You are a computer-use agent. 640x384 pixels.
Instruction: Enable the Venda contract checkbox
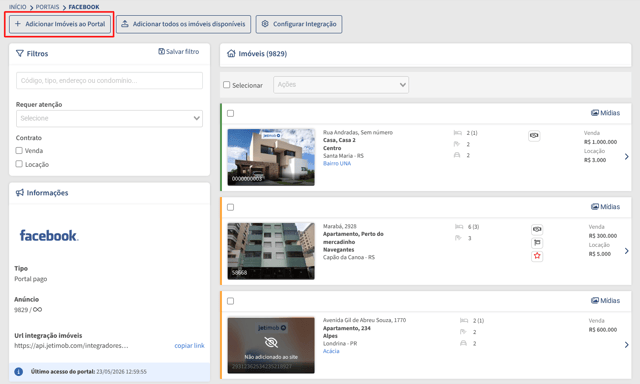tap(19, 151)
